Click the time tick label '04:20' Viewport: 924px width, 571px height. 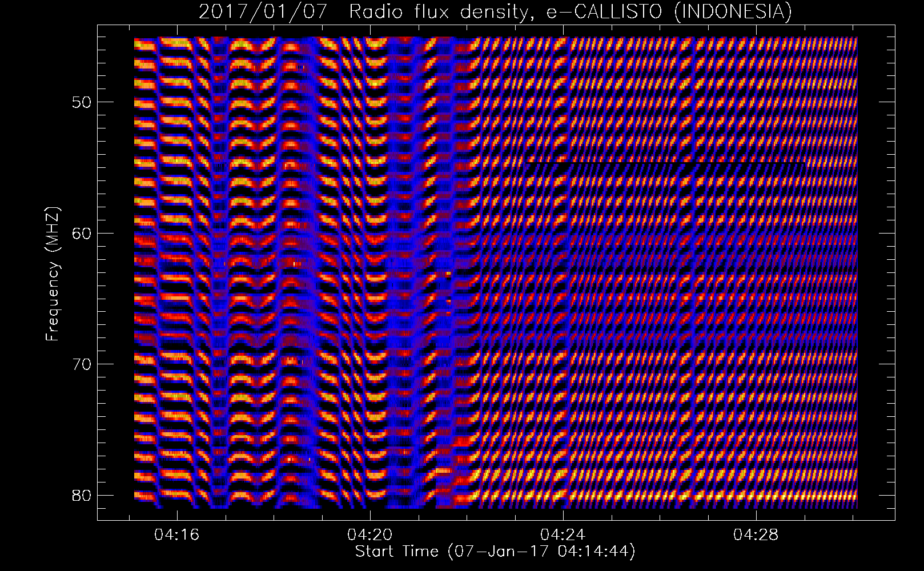[370, 535]
